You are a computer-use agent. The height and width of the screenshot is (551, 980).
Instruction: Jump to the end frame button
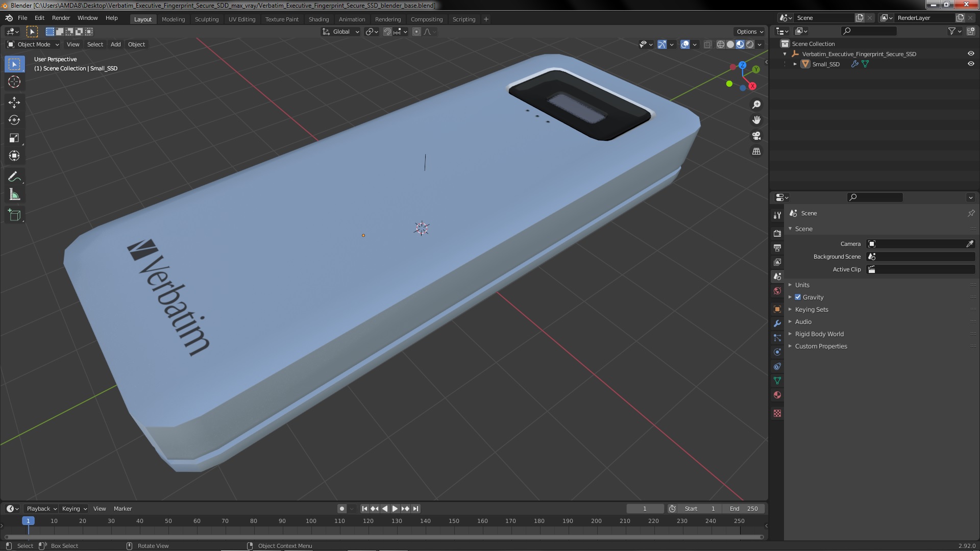[416, 509]
